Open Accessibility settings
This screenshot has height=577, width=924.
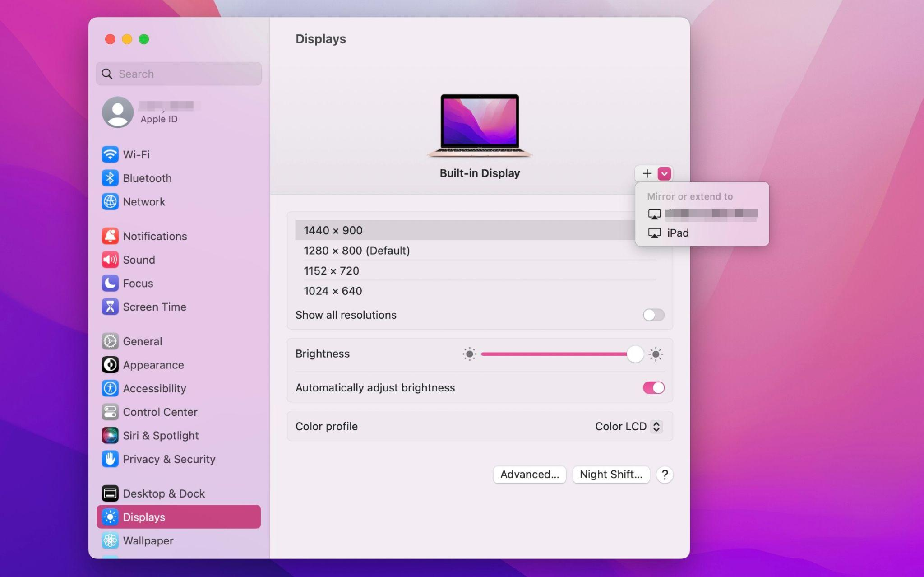(179, 388)
